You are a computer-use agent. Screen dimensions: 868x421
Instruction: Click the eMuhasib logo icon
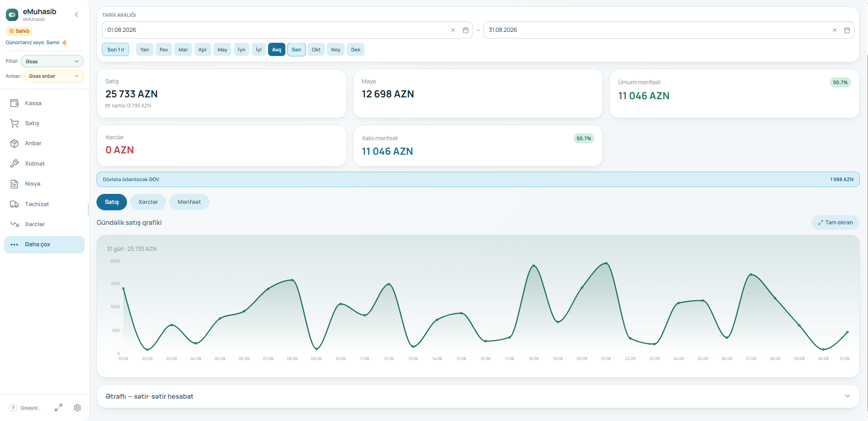12,15
